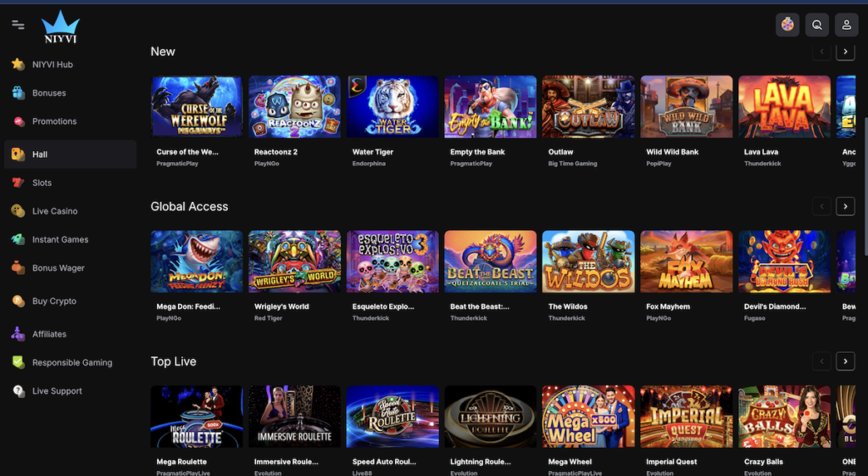Open Devil's Diamond Rush thumbnail
The height and width of the screenshot is (476, 868).
pyautogui.click(x=784, y=261)
